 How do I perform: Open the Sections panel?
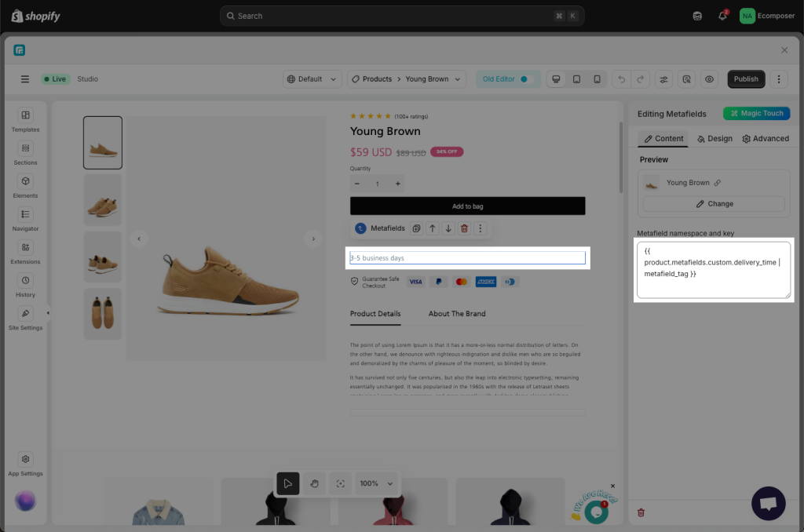(x=25, y=154)
